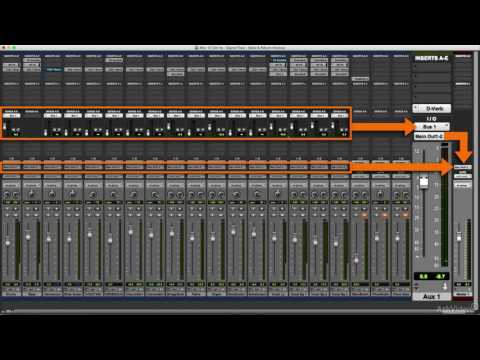Click the leftmost channel strip's volume fader
This screenshot has height=360, width=480.
pyautogui.click(x=7, y=243)
